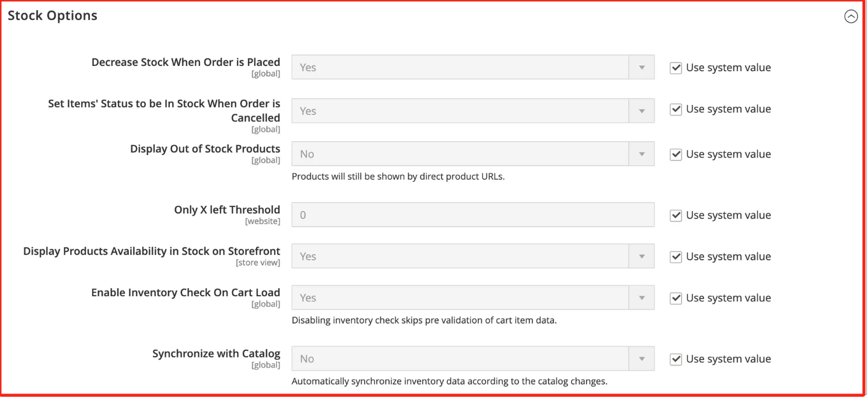Image resolution: width=868 pixels, height=397 pixels.
Task: Open Set Items' Status In Stock dropdown
Action: (473, 111)
